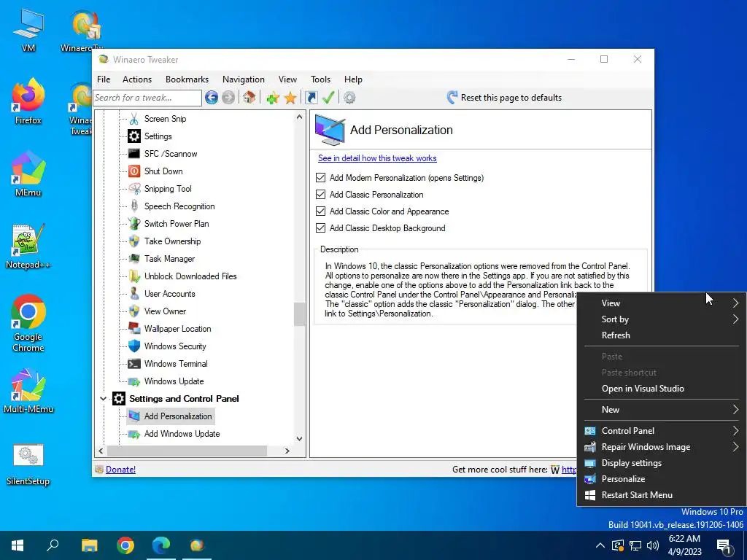Choose Personalize in the context menu
Screen dimensions: 747x560
pos(661,479)
